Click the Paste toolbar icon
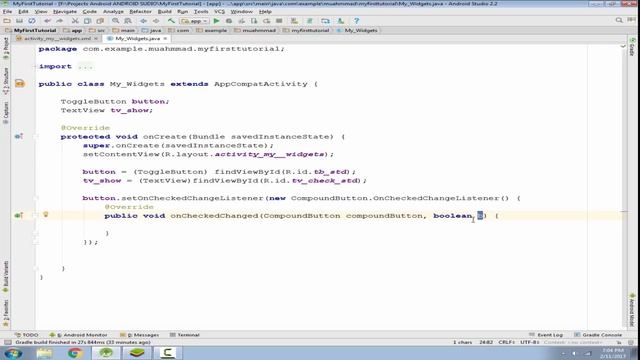 [100, 21]
